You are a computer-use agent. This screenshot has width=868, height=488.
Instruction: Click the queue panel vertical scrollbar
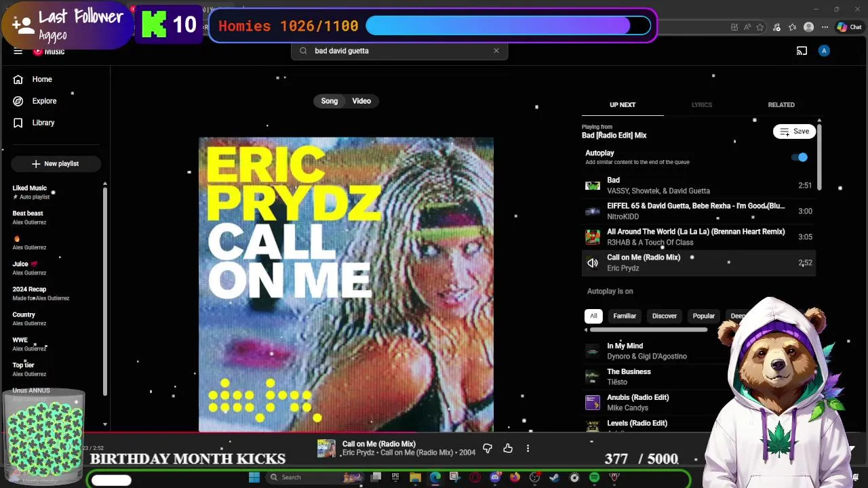click(819, 156)
